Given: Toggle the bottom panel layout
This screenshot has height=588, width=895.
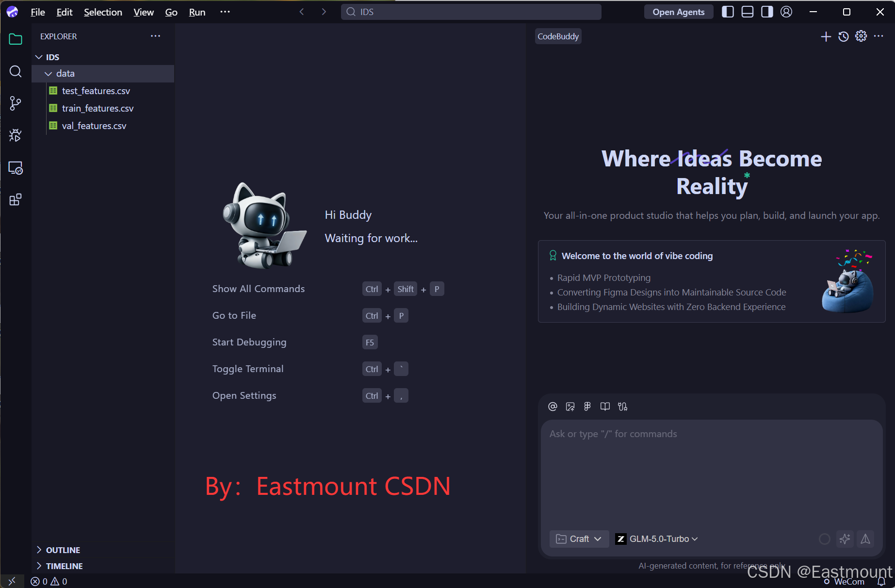Looking at the screenshot, I should [748, 12].
